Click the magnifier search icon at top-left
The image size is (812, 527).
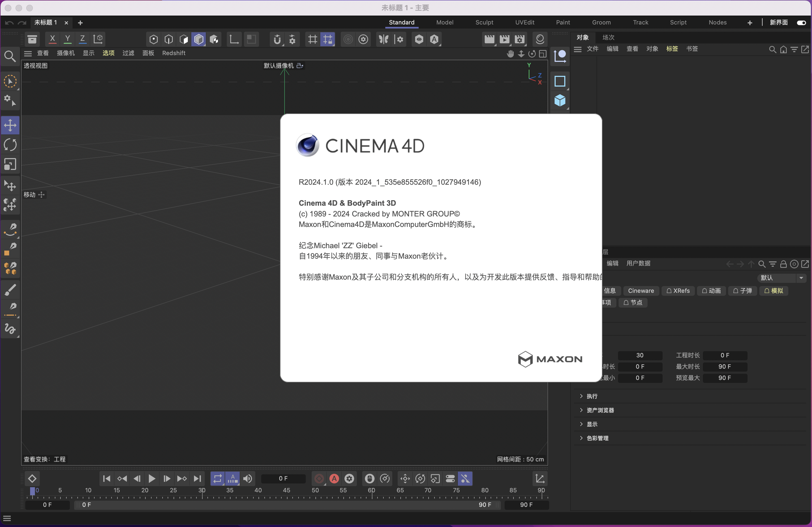10,56
